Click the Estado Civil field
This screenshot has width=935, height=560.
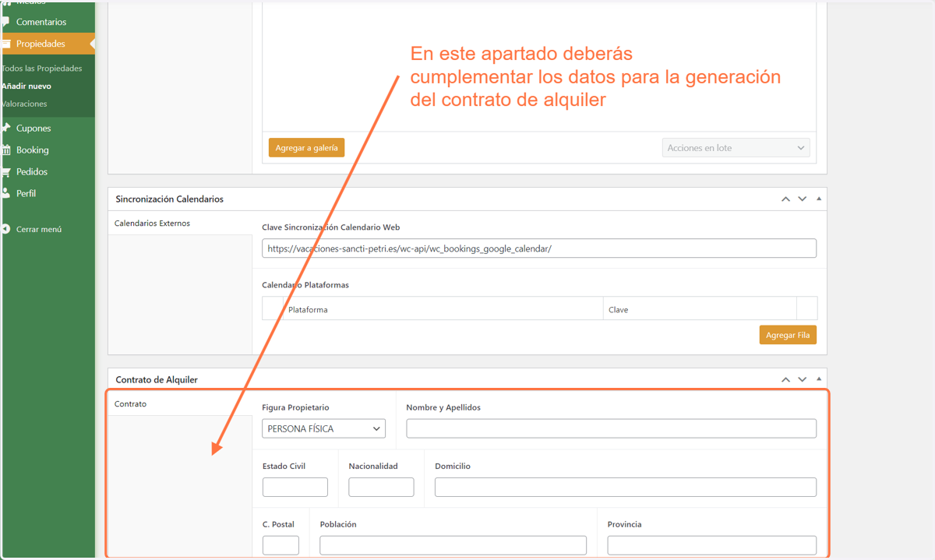[295, 487]
